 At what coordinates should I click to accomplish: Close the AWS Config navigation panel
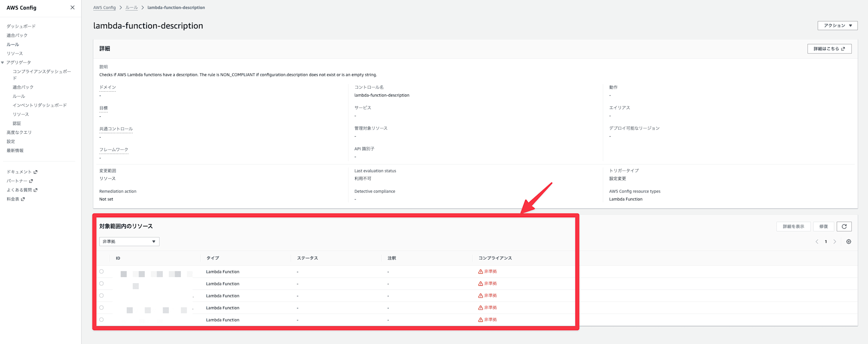point(72,7)
